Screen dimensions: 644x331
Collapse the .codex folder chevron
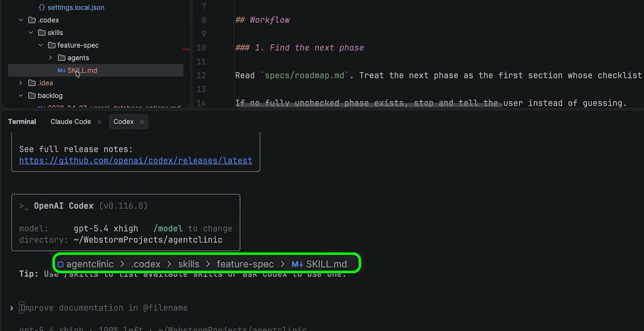[21, 20]
